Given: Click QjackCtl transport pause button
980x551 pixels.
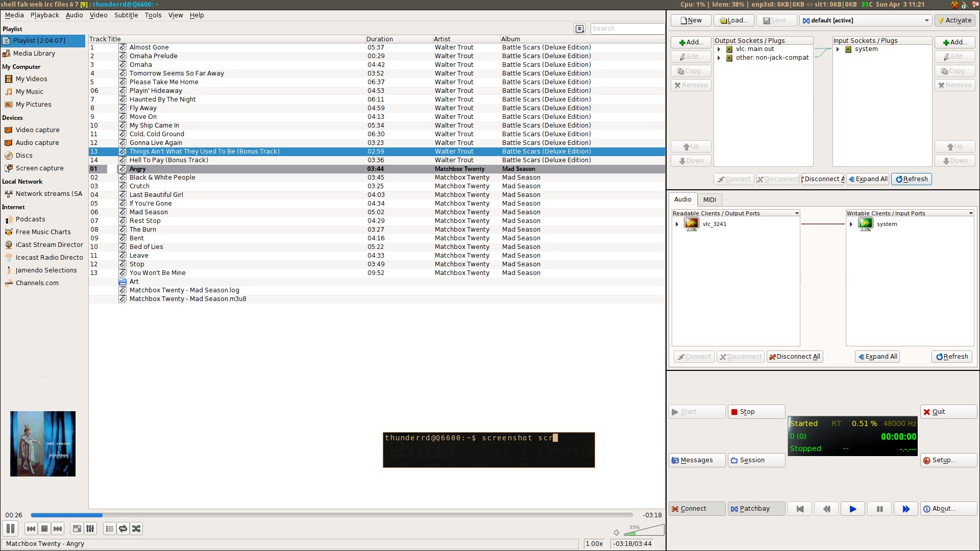Looking at the screenshot, I should pyautogui.click(x=879, y=509).
